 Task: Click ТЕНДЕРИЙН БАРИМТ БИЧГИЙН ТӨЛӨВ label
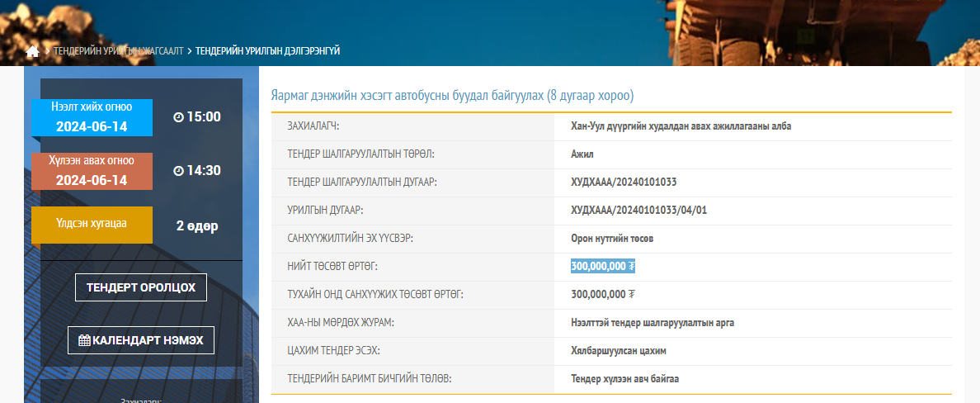[x=370, y=379]
